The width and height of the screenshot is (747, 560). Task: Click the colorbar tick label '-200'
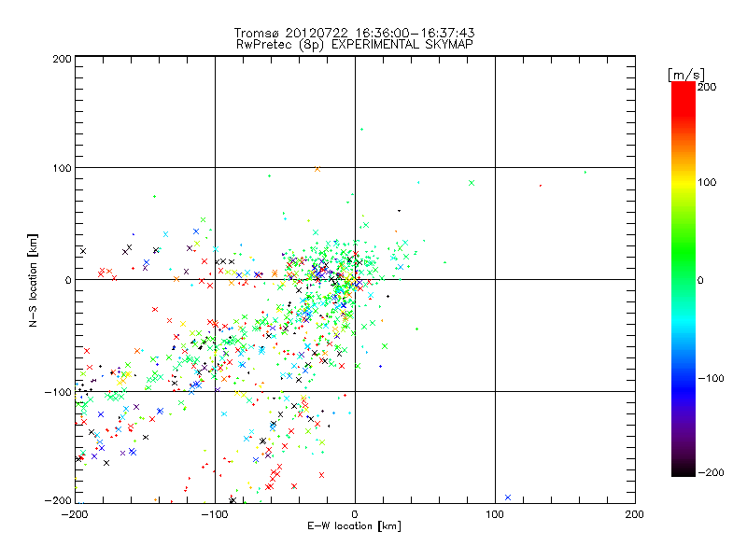(711, 472)
